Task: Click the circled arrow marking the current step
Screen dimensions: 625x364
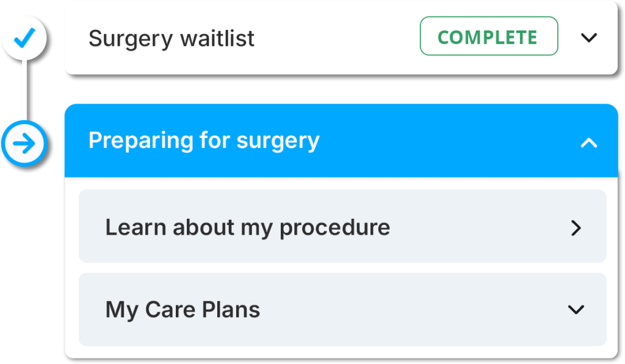Action: [24, 143]
